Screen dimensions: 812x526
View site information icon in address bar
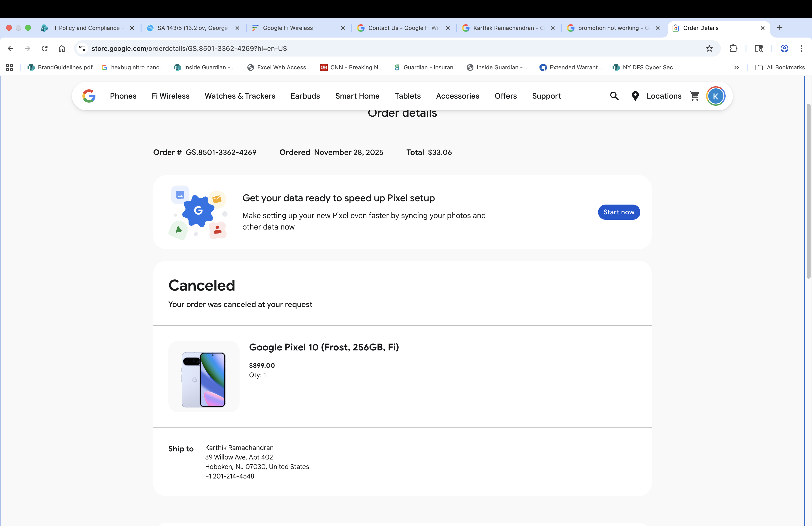click(82, 48)
